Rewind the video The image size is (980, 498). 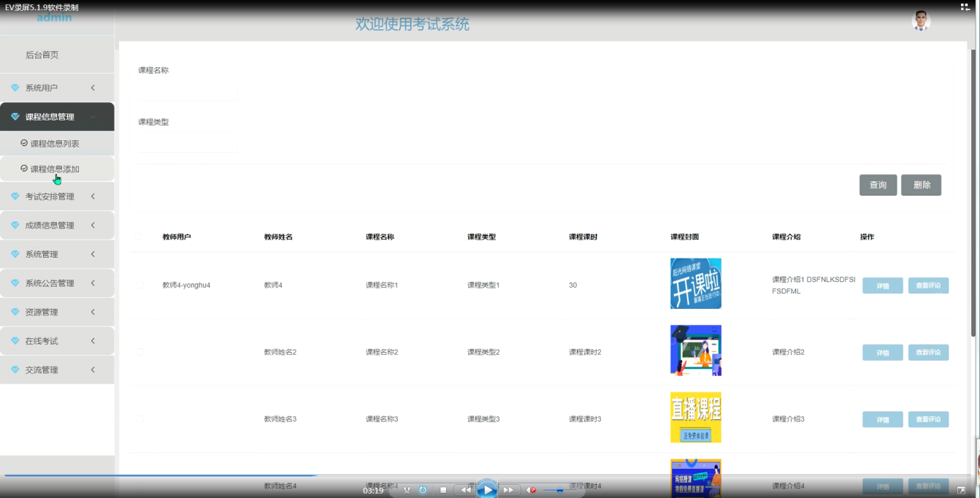point(465,490)
